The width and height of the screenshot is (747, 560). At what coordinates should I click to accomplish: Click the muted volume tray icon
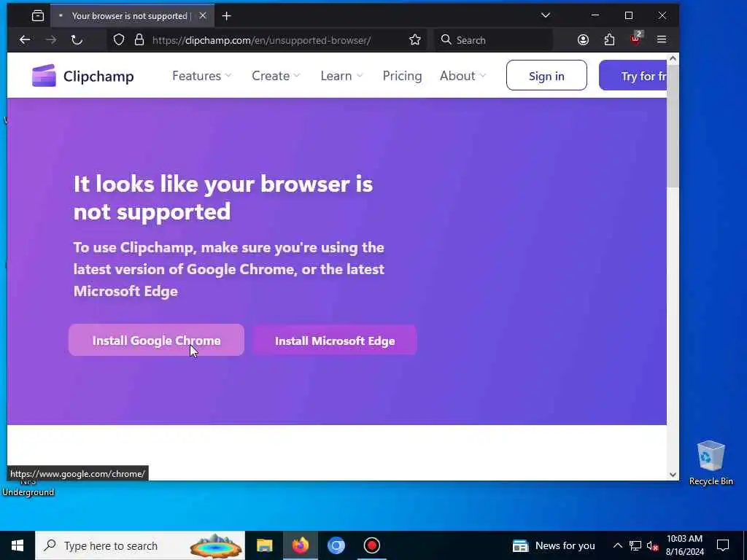pyautogui.click(x=653, y=545)
